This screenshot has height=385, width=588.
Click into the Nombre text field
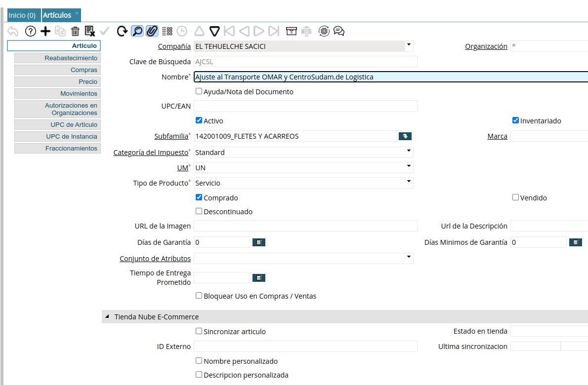[x=391, y=77]
